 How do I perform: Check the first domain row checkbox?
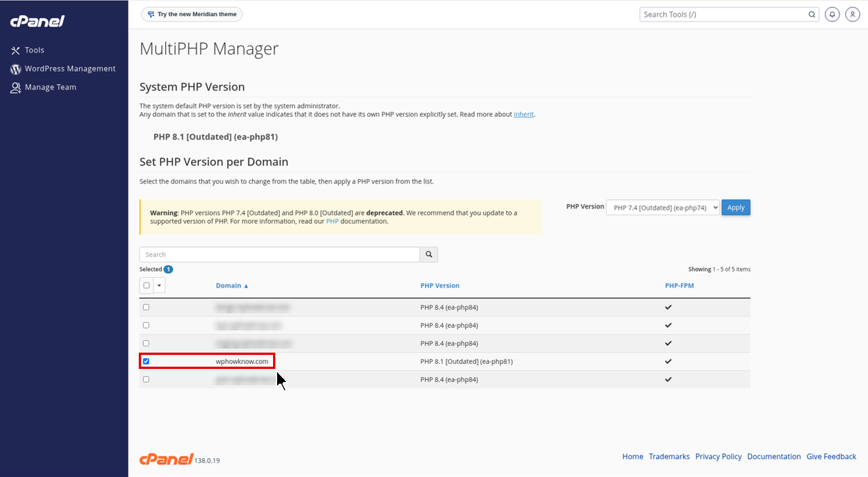(146, 307)
